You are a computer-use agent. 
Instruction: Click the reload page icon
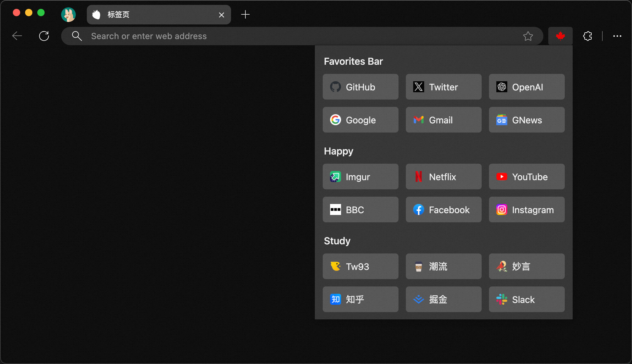pos(44,36)
